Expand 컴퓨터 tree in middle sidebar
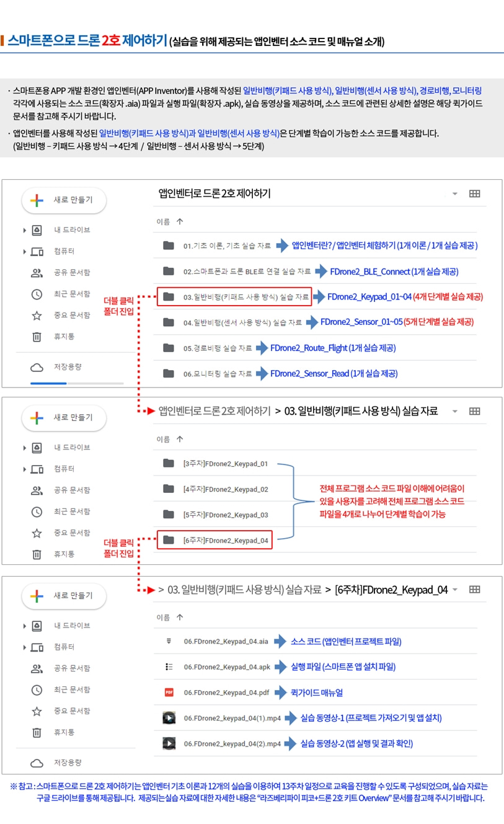504x824 pixels. (24, 469)
